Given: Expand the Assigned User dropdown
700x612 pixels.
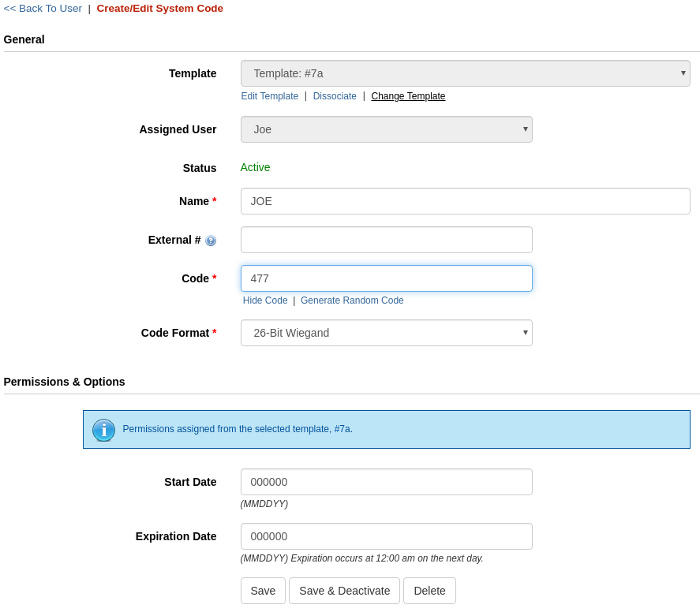Looking at the screenshot, I should click(387, 129).
